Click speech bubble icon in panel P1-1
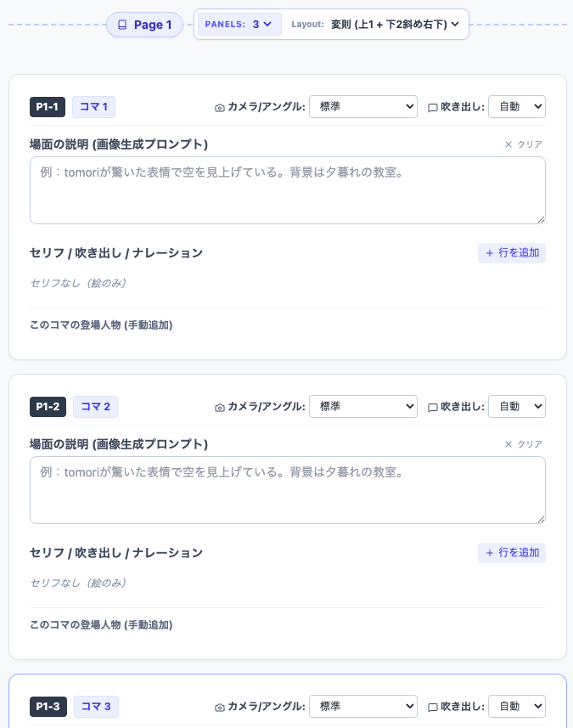Screen dimensions: 573x728 pos(433,107)
